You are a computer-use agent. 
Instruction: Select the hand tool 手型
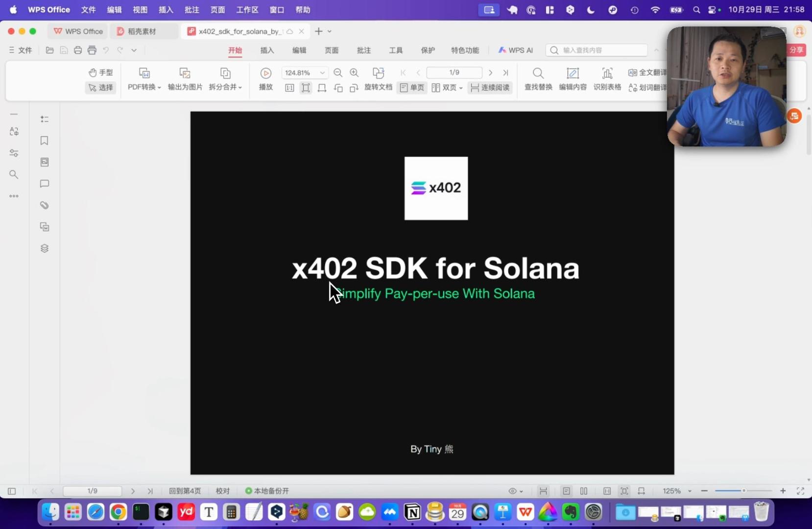click(100, 72)
